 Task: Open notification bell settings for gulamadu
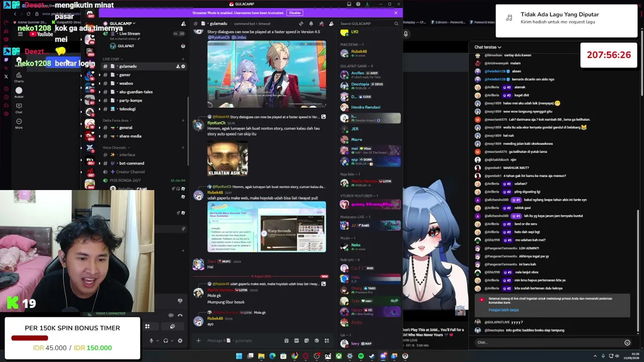pyautogui.click(x=311, y=24)
